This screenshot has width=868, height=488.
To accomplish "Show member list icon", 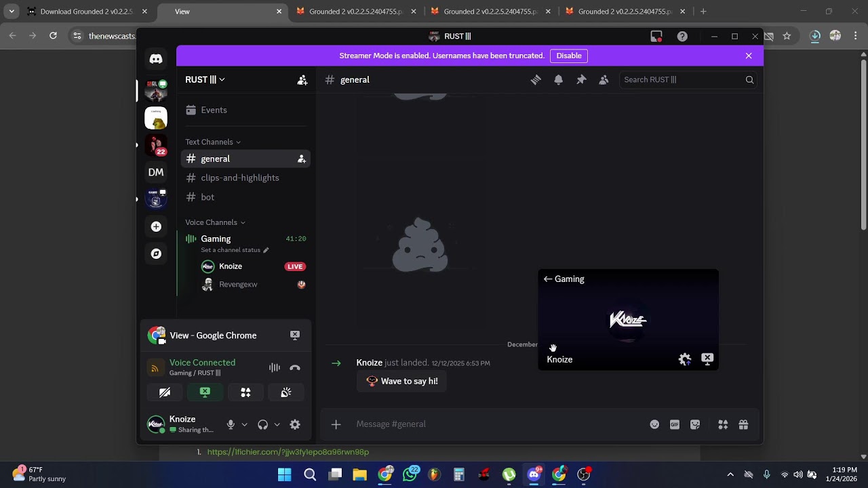I will coord(604,80).
